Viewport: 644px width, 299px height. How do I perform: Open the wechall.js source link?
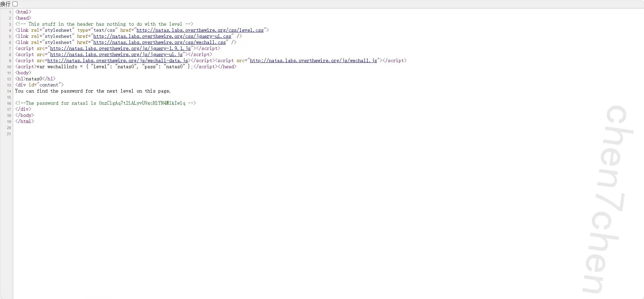pos(313,61)
